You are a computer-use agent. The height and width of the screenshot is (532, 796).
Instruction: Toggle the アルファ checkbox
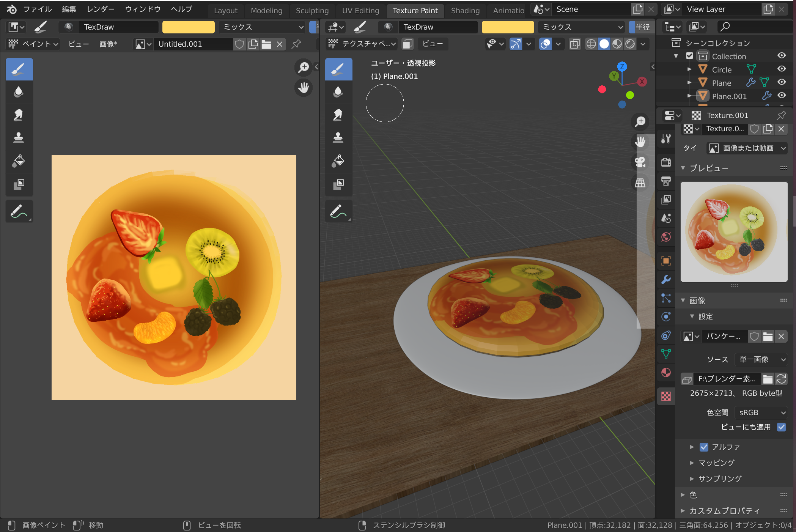click(704, 447)
